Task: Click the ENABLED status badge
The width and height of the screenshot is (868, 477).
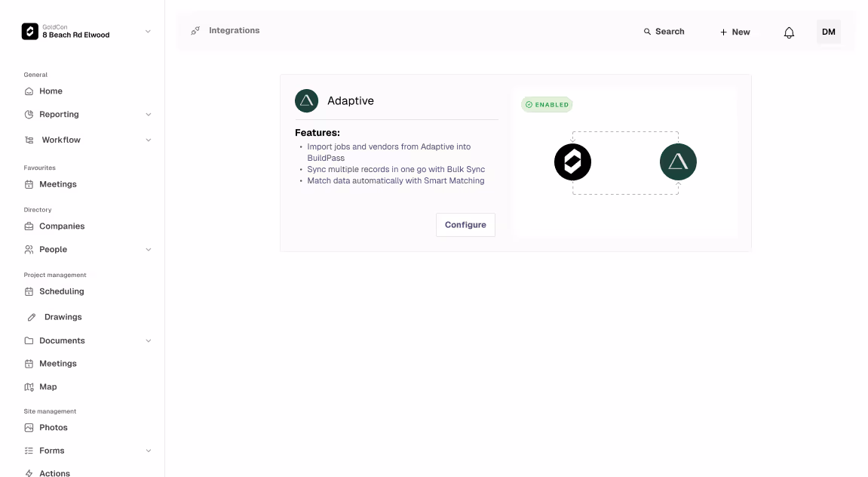Action: pos(547,105)
